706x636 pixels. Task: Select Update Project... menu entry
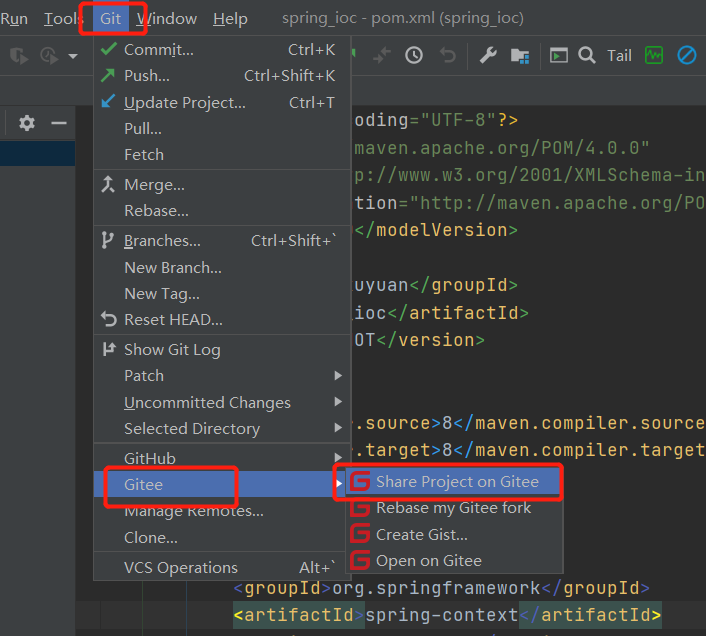[x=222, y=103]
